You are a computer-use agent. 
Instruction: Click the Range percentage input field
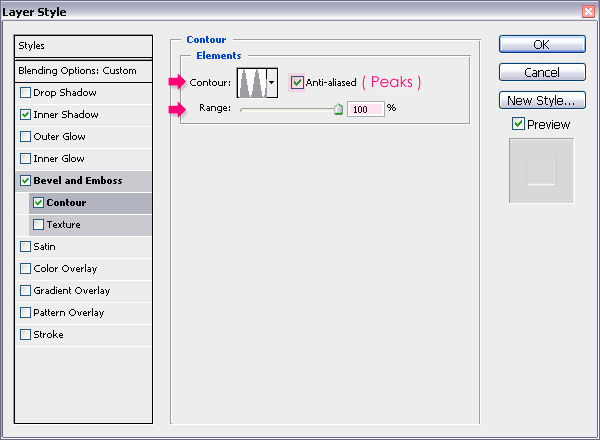pyautogui.click(x=365, y=109)
